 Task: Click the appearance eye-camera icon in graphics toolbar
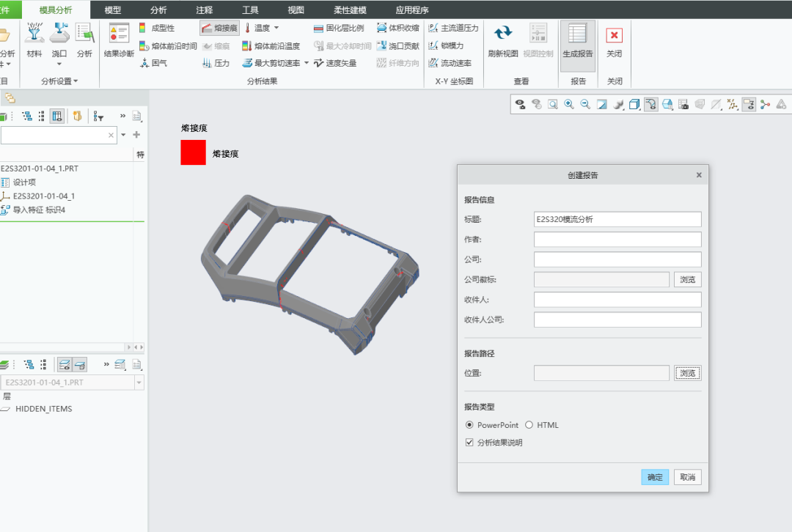pos(520,105)
